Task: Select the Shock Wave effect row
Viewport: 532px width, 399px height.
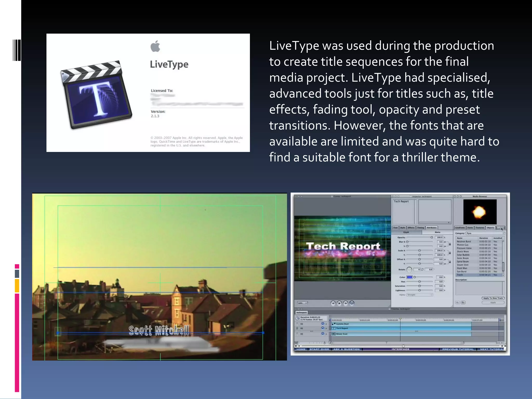Action: click(x=479, y=252)
